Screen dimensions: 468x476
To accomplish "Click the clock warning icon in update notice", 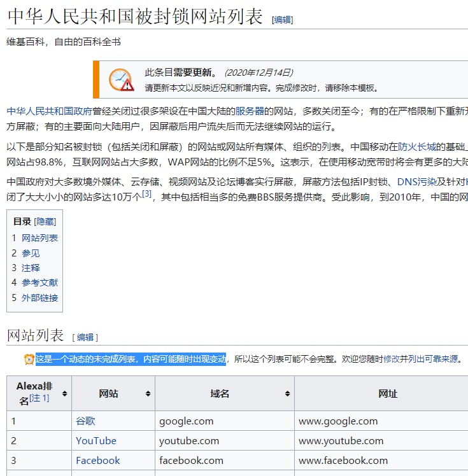I will (122, 80).
